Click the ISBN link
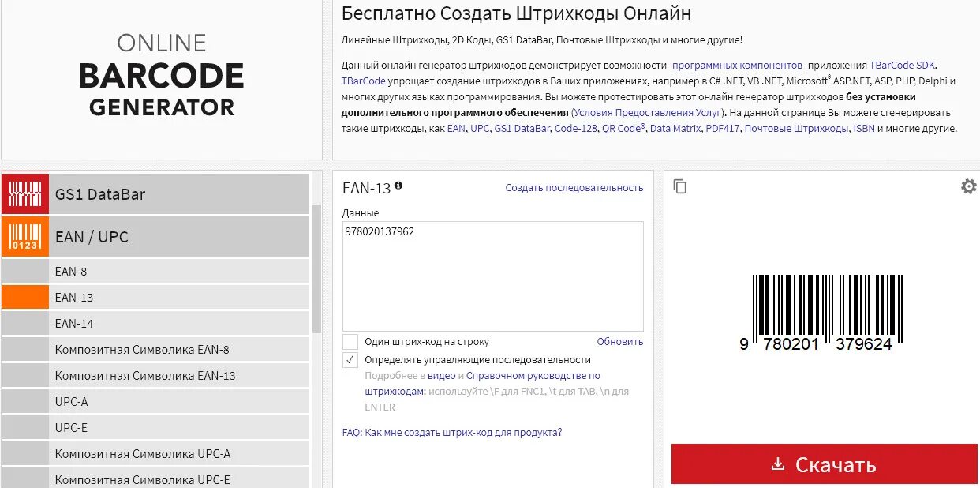 [x=864, y=128]
